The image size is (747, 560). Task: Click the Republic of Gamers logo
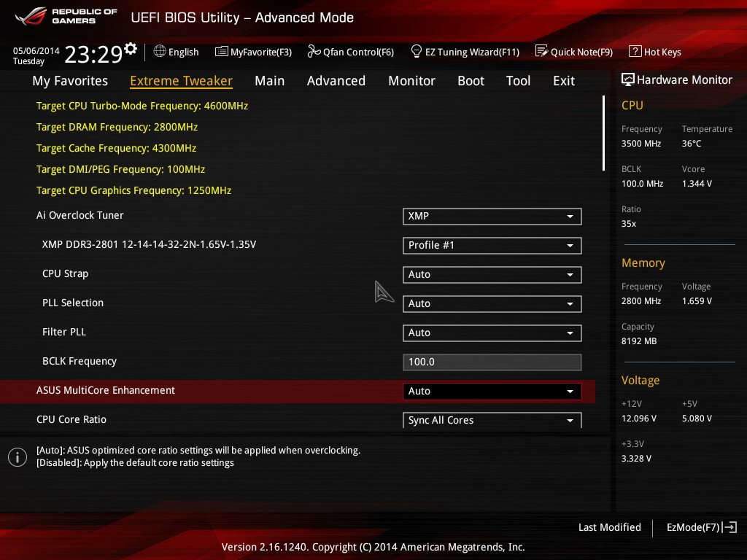click(66, 17)
